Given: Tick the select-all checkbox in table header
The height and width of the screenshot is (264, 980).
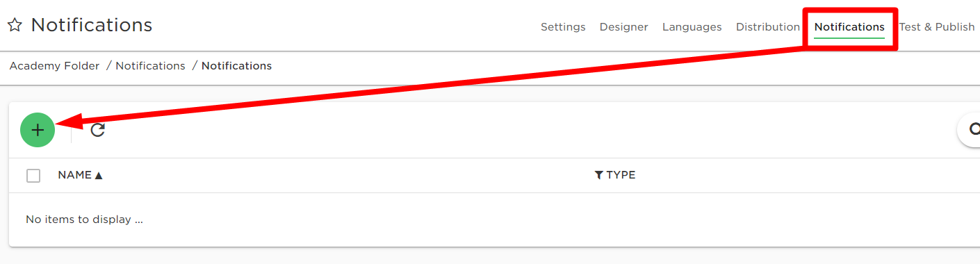Looking at the screenshot, I should pyautogui.click(x=33, y=176).
